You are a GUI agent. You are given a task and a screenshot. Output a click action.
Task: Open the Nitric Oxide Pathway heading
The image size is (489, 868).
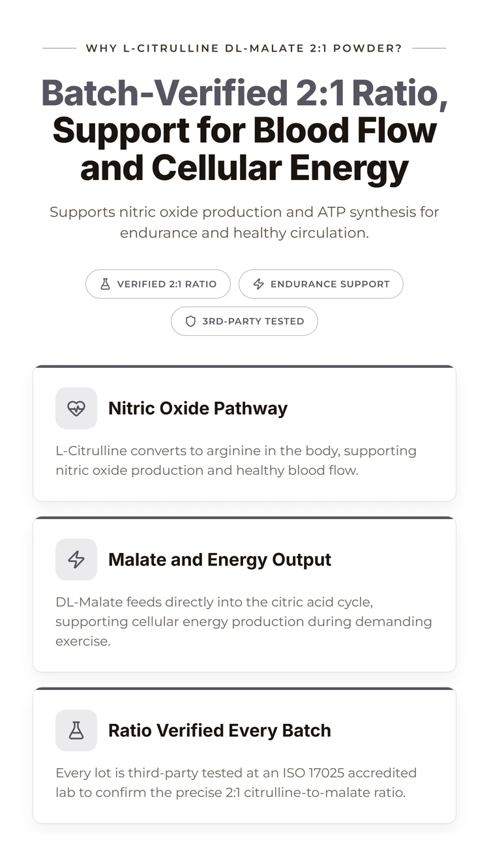(x=198, y=408)
